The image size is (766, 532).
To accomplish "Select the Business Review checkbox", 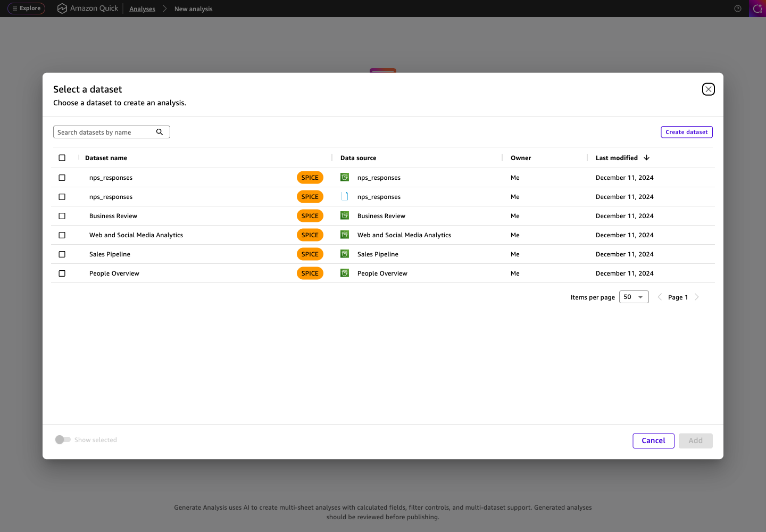I will pyautogui.click(x=62, y=216).
